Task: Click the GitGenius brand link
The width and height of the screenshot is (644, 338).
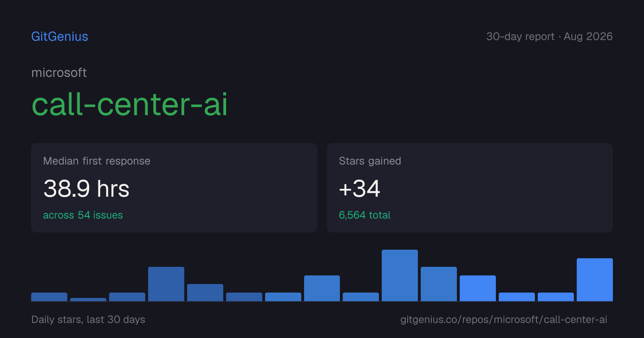Action: [60, 36]
